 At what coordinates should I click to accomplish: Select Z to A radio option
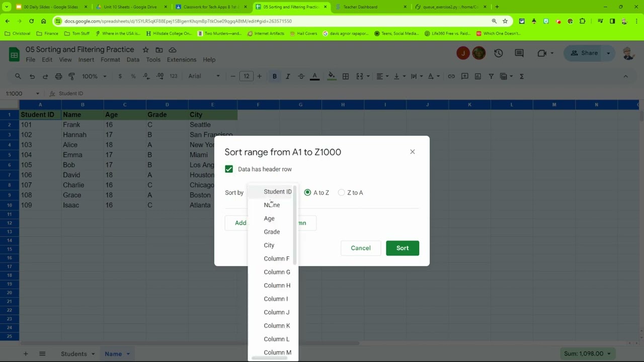[x=342, y=193]
